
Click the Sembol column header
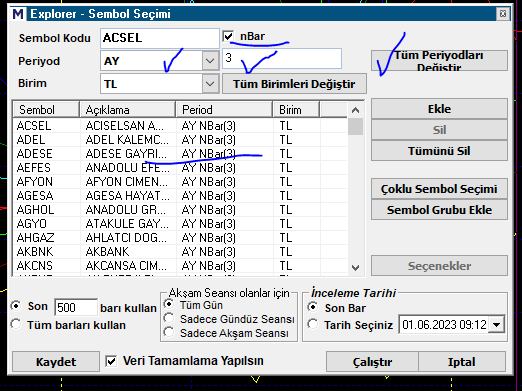click(46, 110)
